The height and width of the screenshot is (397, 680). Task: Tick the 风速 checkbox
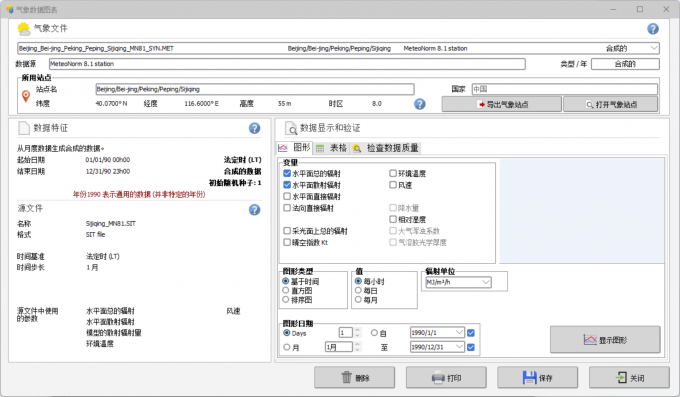[393, 185]
